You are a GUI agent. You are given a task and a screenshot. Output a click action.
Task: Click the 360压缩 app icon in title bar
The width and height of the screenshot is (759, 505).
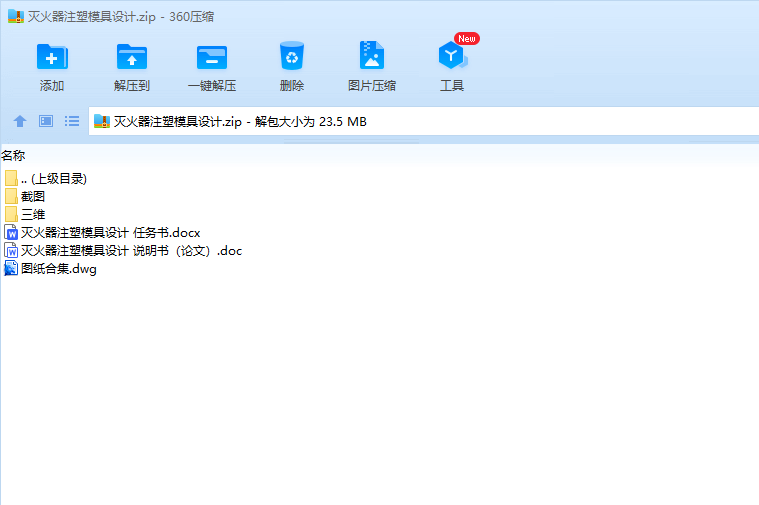16,16
